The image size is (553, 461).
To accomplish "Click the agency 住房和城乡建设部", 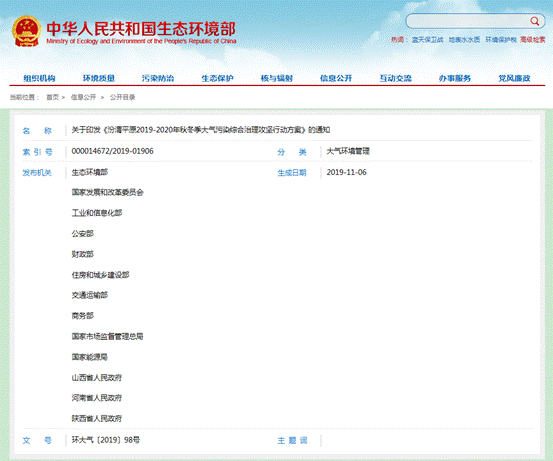I will point(101,275).
